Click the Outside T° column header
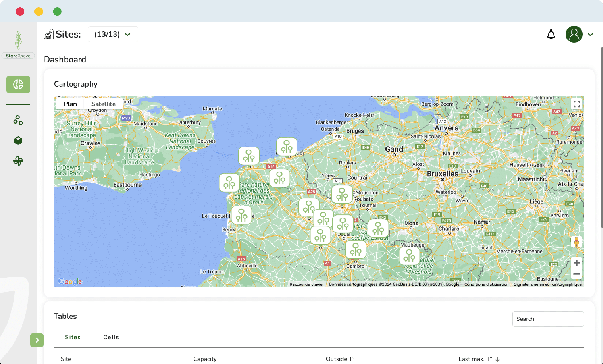This screenshot has width=603, height=364. point(340,359)
